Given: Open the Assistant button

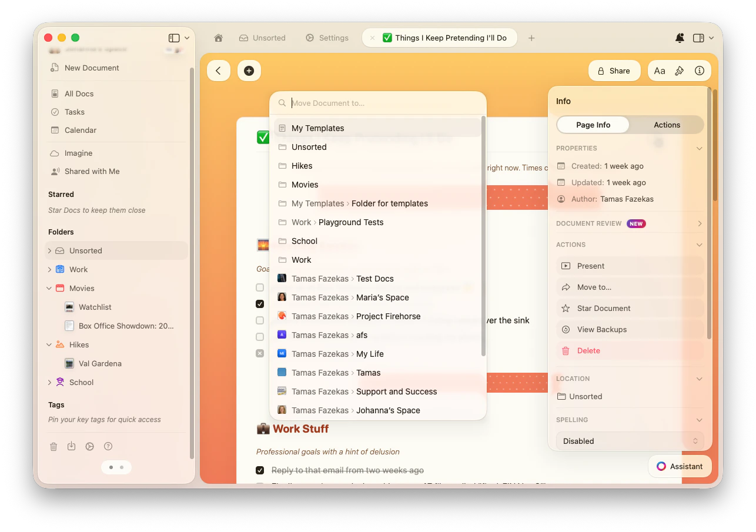Looking at the screenshot, I should point(680,466).
